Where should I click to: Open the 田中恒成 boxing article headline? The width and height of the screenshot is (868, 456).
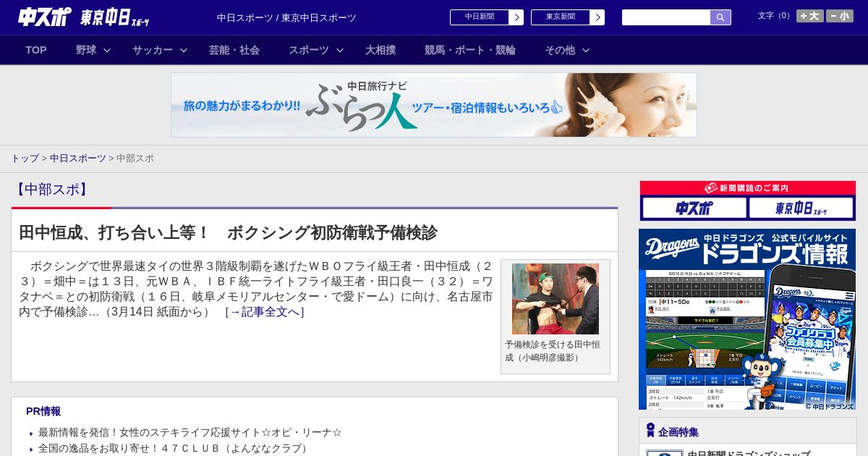pos(228,233)
